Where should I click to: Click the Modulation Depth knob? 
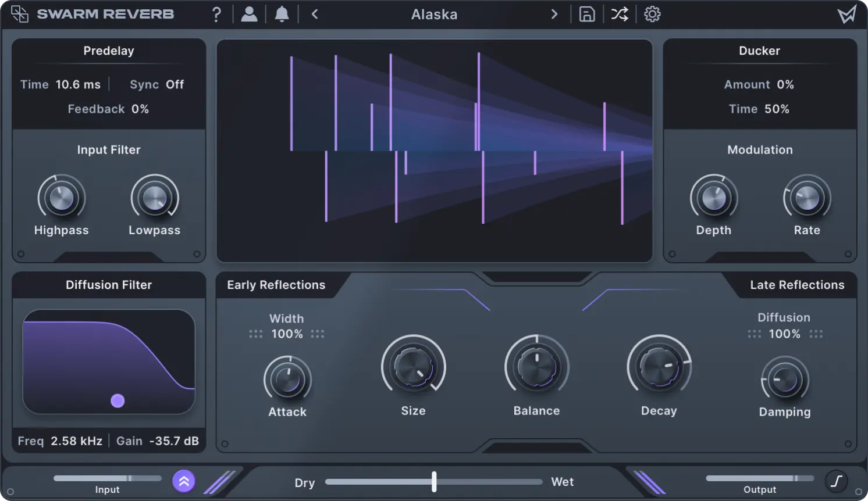pos(714,198)
